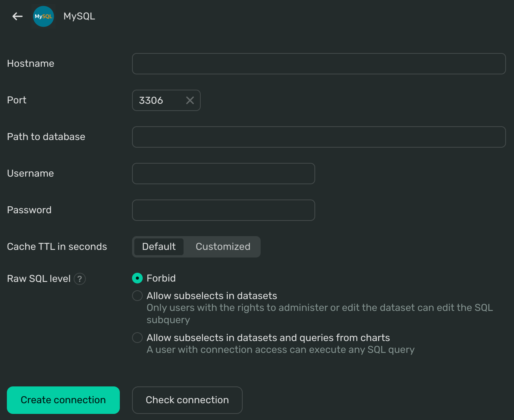Click 'A user with connection access' description
This screenshot has height=420, width=514.
coord(280,350)
